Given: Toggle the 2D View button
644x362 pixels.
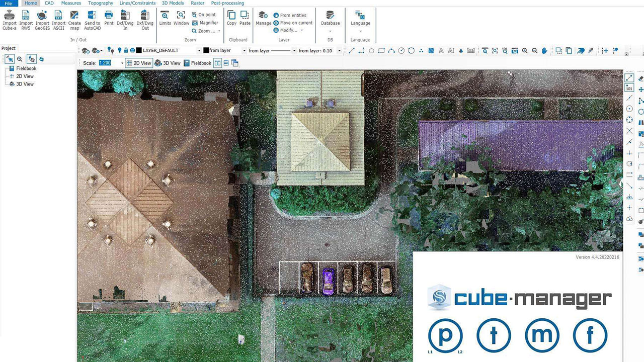Looking at the screenshot, I should [138, 63].
